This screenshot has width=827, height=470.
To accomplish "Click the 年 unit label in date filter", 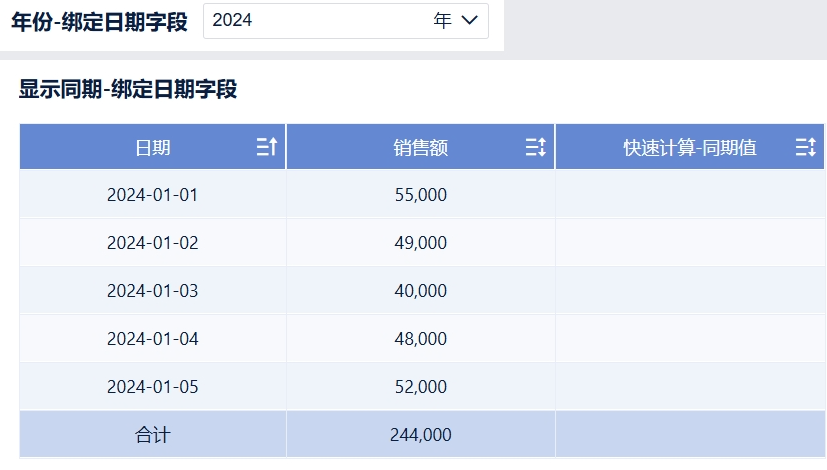I will [442, 21].
